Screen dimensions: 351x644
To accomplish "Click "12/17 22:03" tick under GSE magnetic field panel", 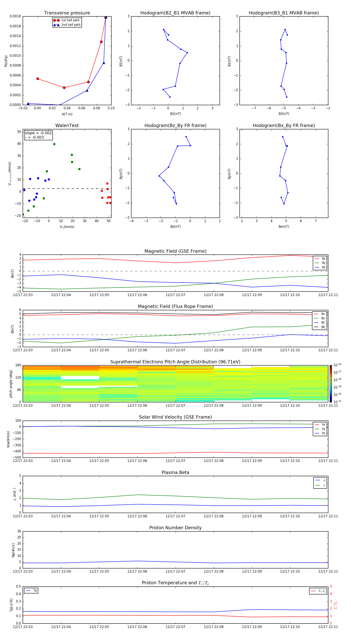I will [23, 295].
